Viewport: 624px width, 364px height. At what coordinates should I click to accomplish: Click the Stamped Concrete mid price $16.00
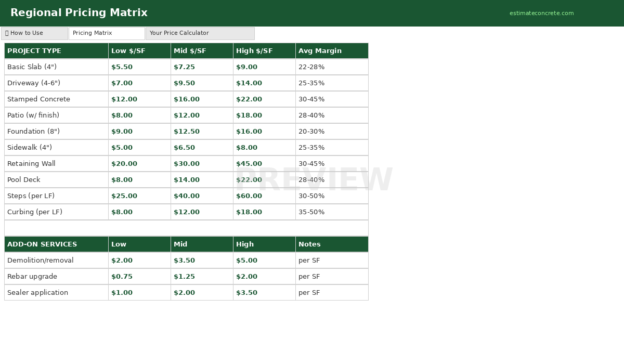coord(186,99)
